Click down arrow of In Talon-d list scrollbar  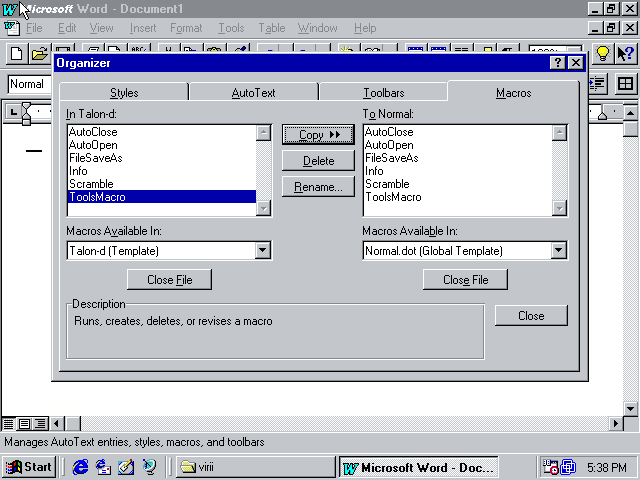click(263, 208)
